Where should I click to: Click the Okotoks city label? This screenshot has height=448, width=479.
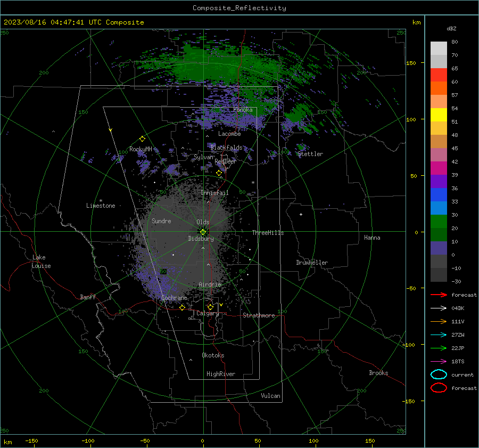coord(213,355)
